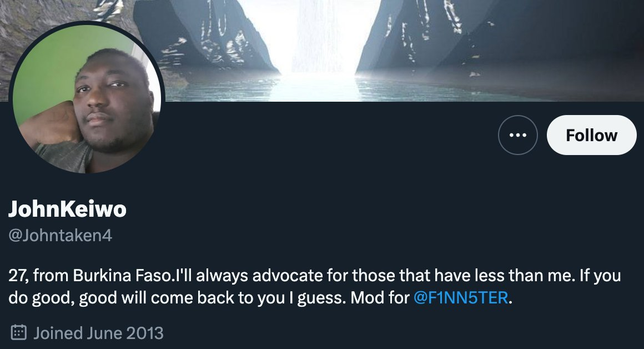Open JohnKeiwo's circular profile photo
The height and width of the screenshot is (349, 644).
(x=87, y=97)
